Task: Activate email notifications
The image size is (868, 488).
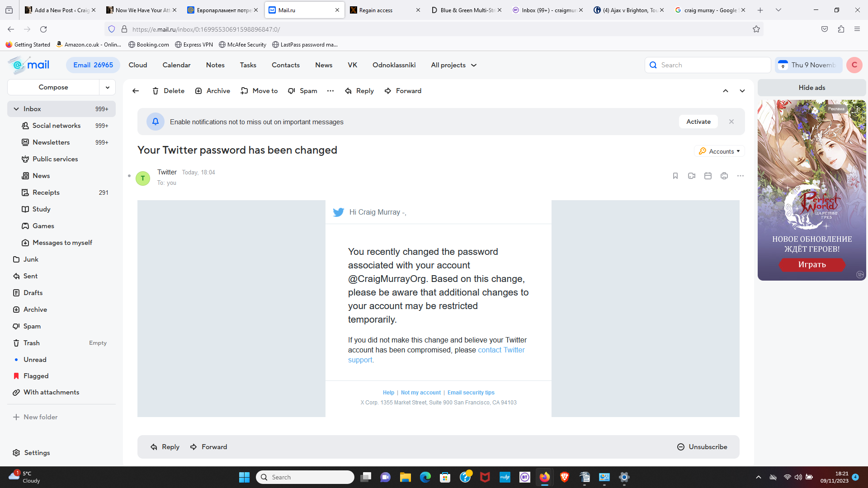Action: pos(698,122)
